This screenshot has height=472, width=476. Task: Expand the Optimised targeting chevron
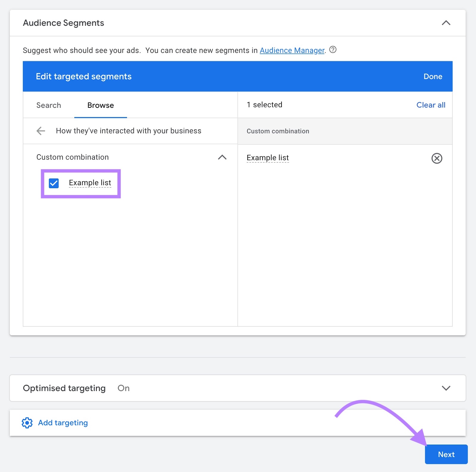[446, 388]
